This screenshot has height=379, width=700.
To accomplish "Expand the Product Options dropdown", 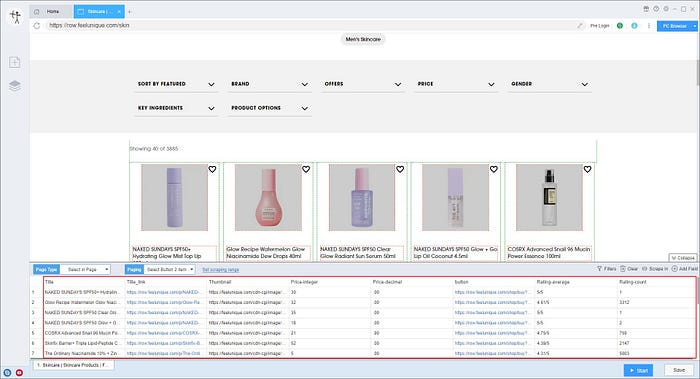I will click(x=269, y=108).
